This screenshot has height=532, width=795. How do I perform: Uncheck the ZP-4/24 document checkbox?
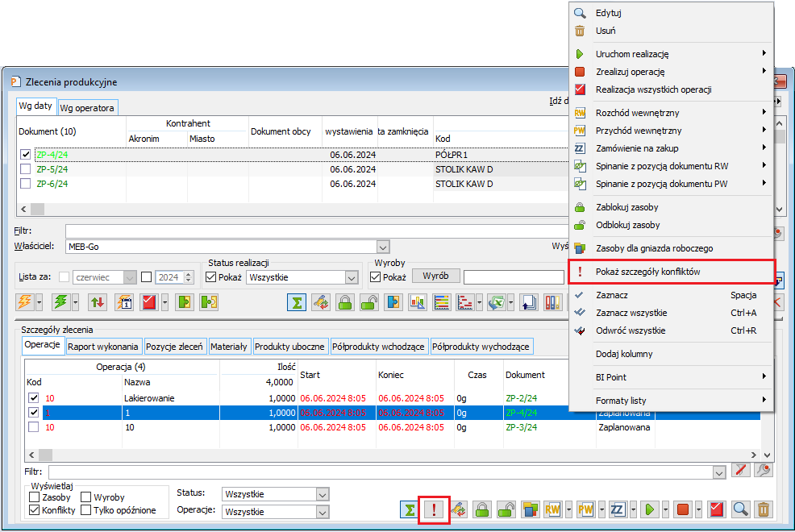tap(25, 155)
